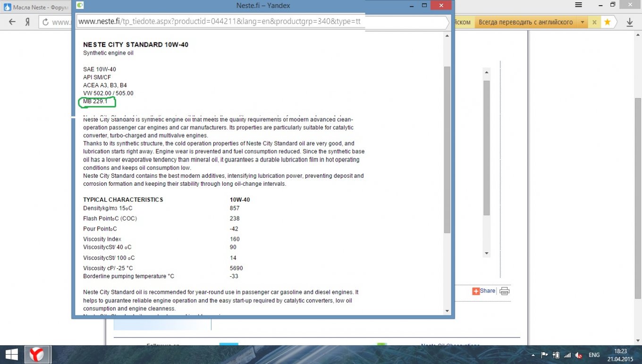This screenshot has height=364, width=642.
Task: Click the main browser scrollbar down arrow
Action: coord(638,341)
